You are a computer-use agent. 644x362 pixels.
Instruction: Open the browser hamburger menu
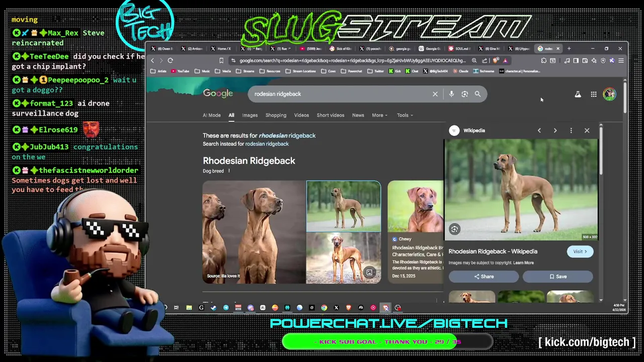pos(621,61)
